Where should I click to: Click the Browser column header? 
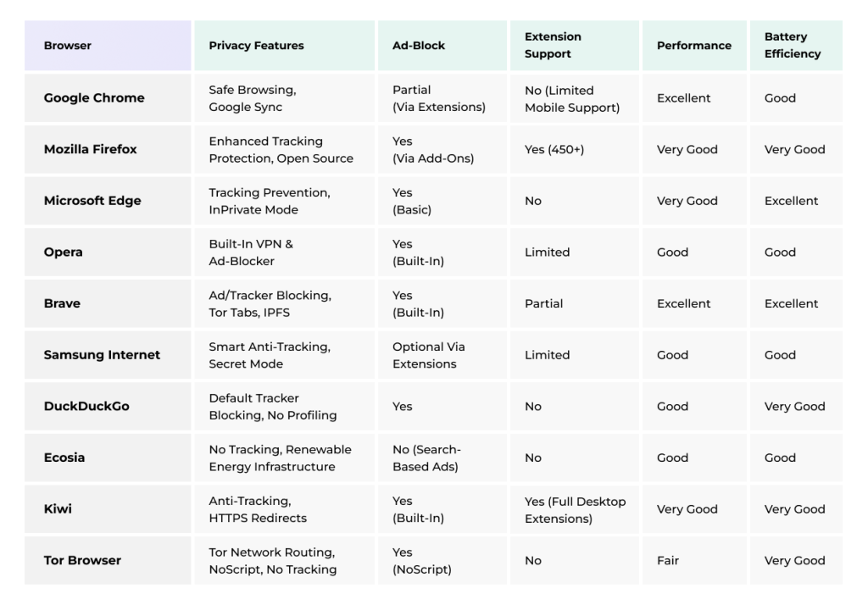68,46
